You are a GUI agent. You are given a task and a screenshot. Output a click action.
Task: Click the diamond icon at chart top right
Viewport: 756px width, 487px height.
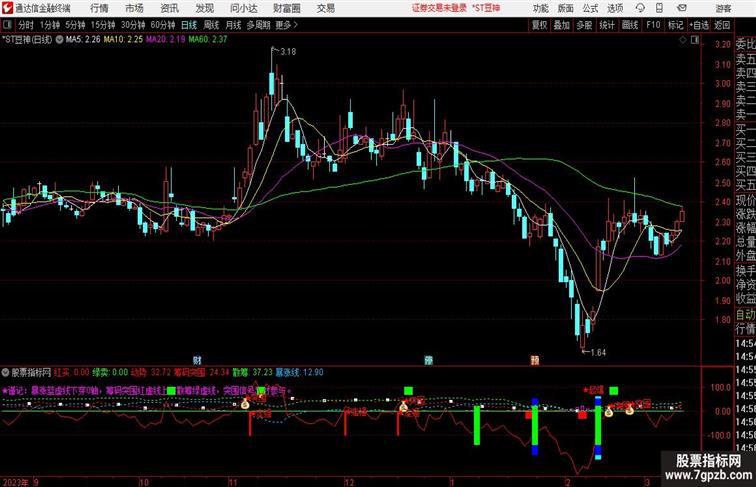pos(683,40)
